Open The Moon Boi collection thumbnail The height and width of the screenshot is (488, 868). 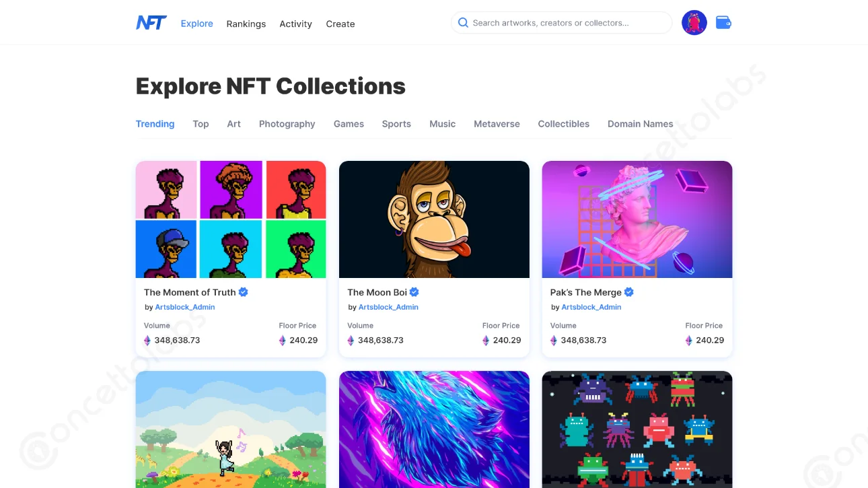tap(434, 219)
